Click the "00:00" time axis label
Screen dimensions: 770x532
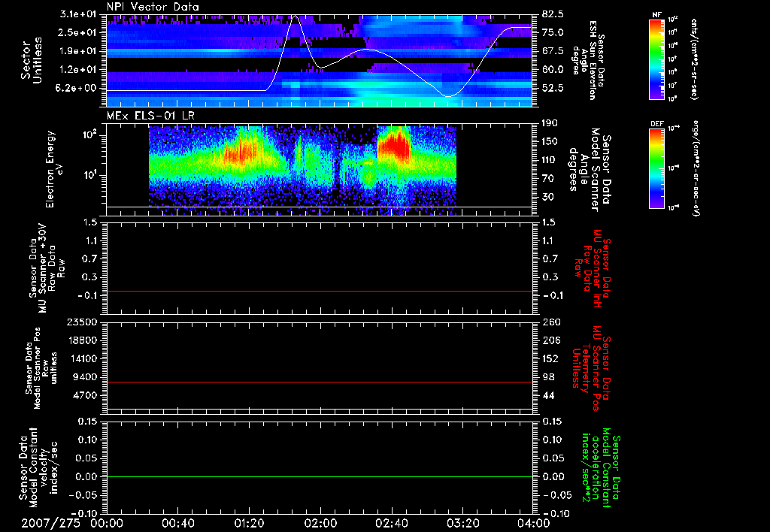107,523
